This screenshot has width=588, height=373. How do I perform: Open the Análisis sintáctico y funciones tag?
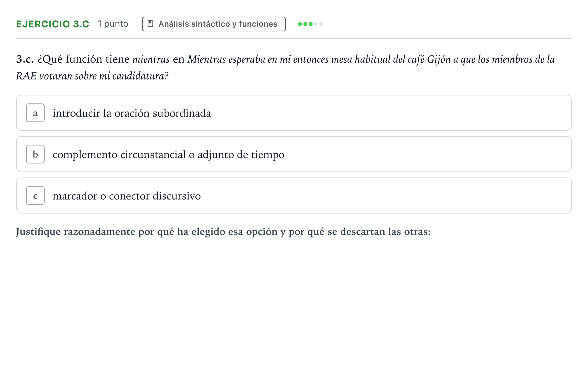tap(214, 24)
